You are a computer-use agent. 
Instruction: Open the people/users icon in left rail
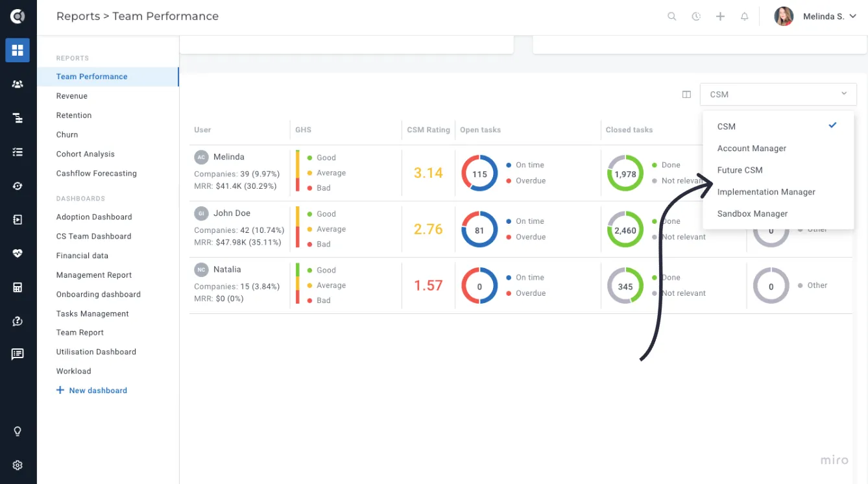tap(18, 84)
